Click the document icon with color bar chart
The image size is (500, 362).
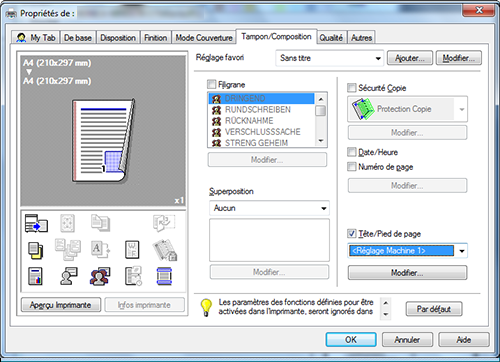36,276
